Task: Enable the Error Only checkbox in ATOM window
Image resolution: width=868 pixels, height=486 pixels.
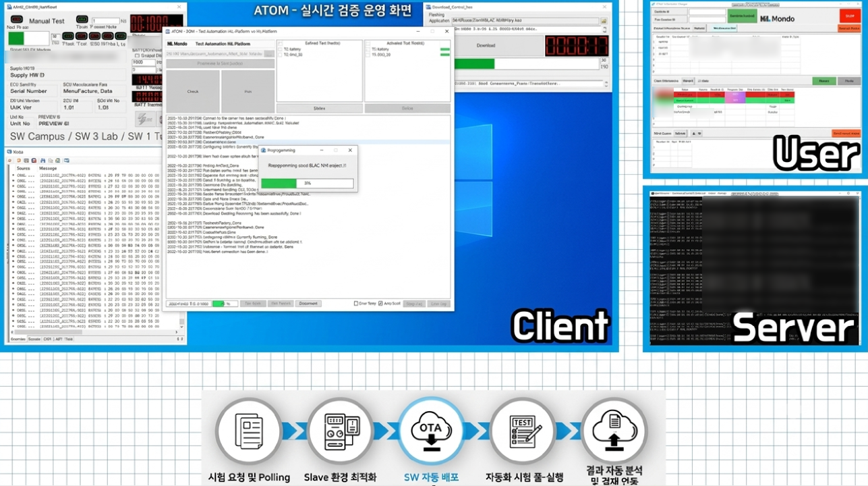Action: [356, 304]
